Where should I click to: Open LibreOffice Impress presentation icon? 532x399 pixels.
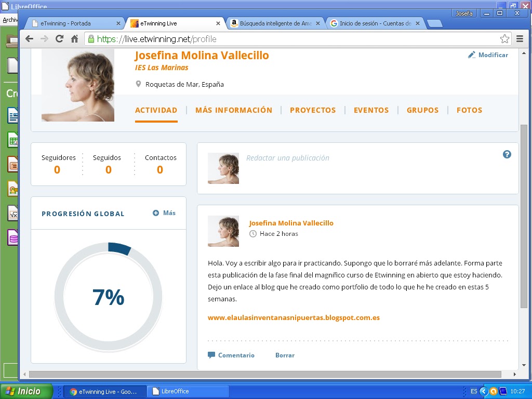tap(12, 164)
